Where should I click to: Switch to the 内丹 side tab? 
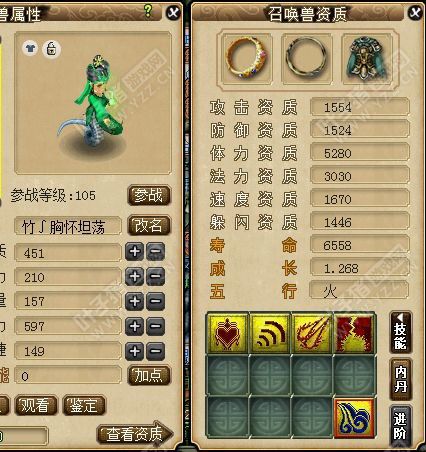click(400, 379)
